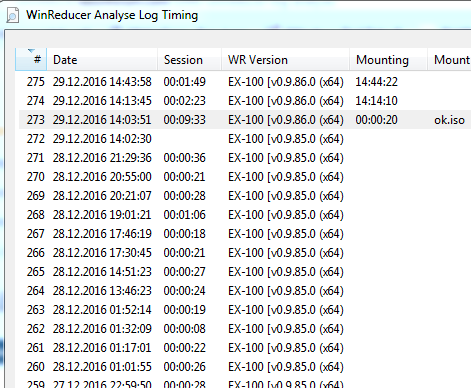471x388 pixels.
Task: Click date 28.12.2016 17:46:19
Action: 102,234
